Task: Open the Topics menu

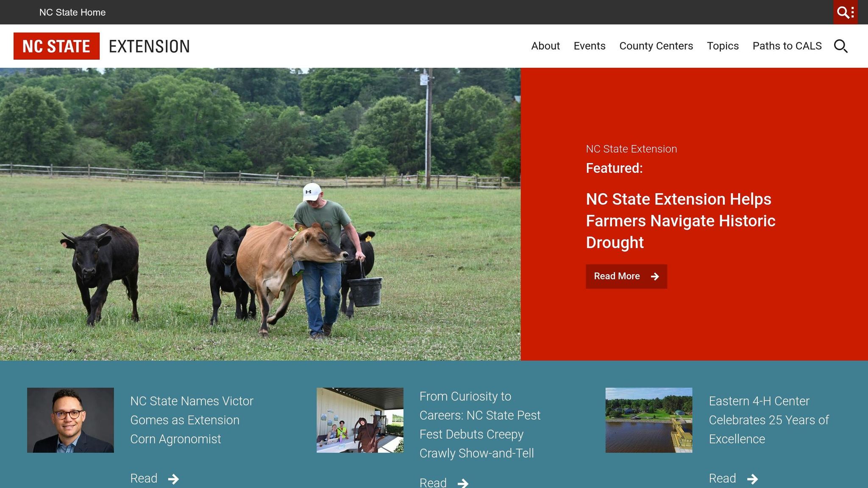Action: pyautogui.click(x=723, y=46)
